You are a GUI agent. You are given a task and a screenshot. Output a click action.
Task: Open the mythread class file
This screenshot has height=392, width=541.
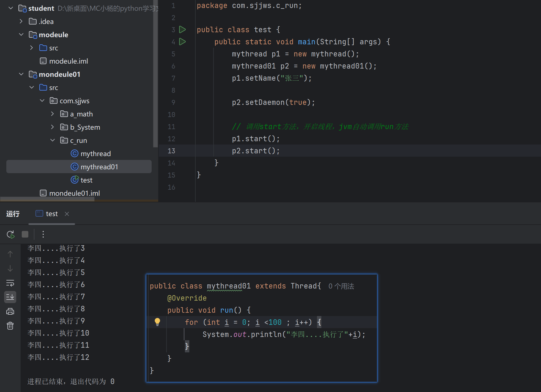click(x=95, y=154)
